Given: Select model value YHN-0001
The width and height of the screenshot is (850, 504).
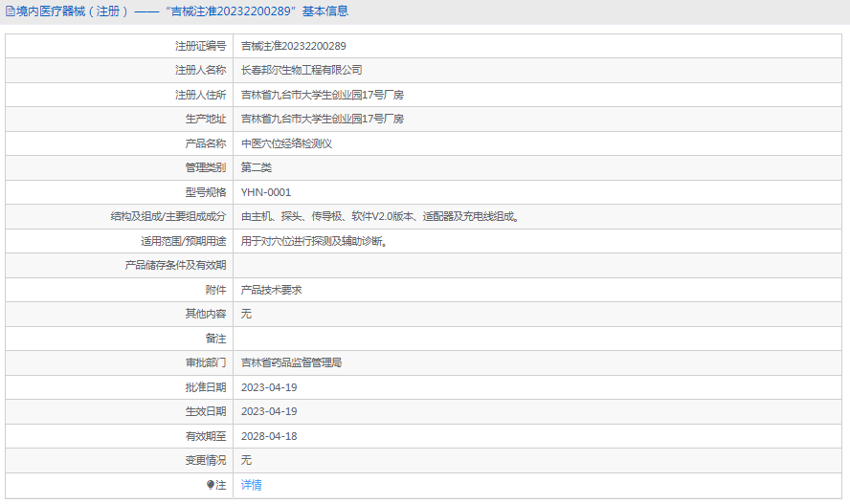Looking at the screenshot, I should [x=266, y=192].
